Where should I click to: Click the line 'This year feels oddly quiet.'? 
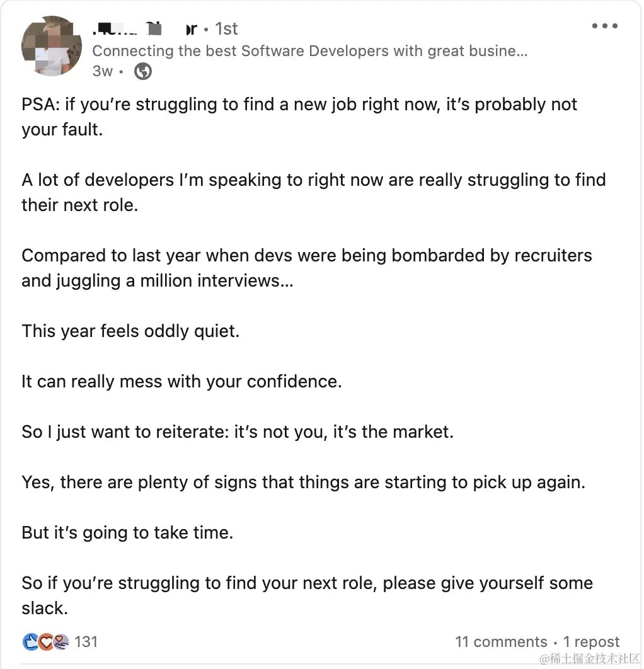pos(130,331)
